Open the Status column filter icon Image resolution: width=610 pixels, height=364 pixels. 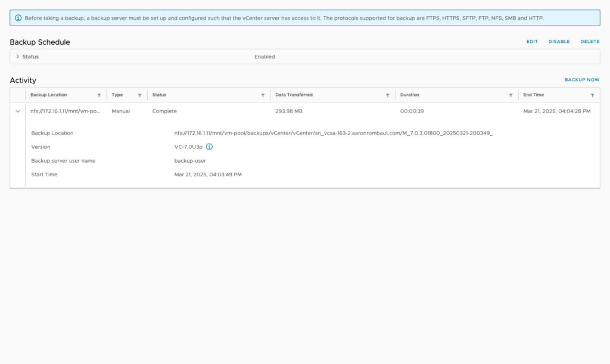(263, 95)
